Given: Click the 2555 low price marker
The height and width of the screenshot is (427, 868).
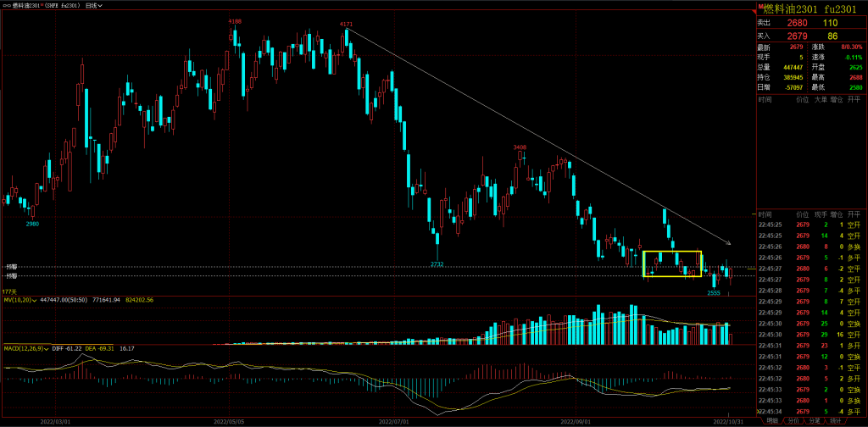Looking at the screenshot, I should point(714,292).
